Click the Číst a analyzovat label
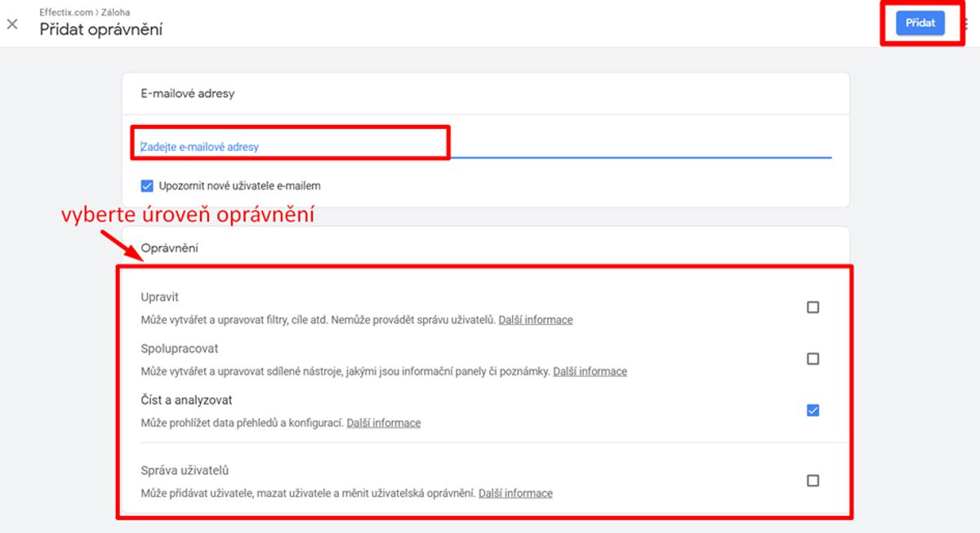This screenshot has height=533, width=980. (x=186, y=400)
